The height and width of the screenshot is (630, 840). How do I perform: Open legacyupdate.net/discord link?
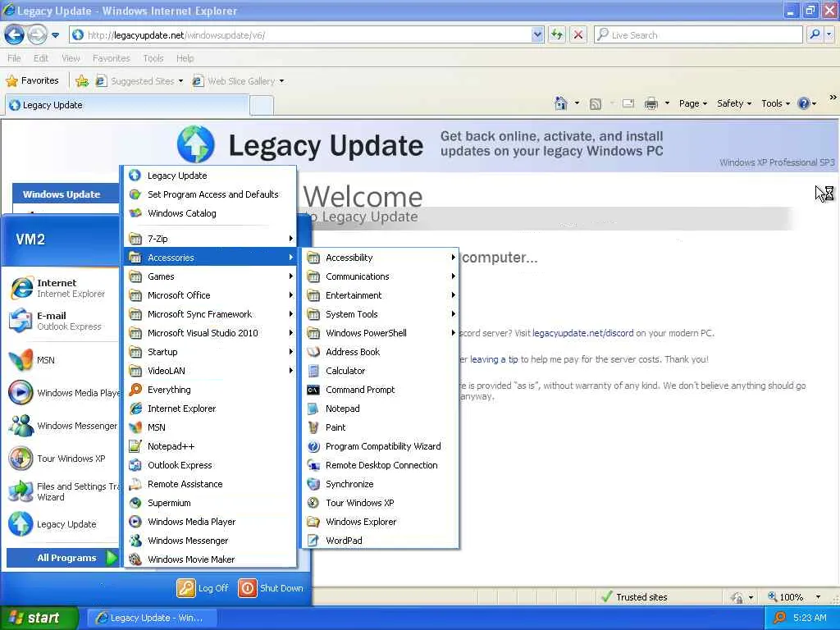point(583,333)
